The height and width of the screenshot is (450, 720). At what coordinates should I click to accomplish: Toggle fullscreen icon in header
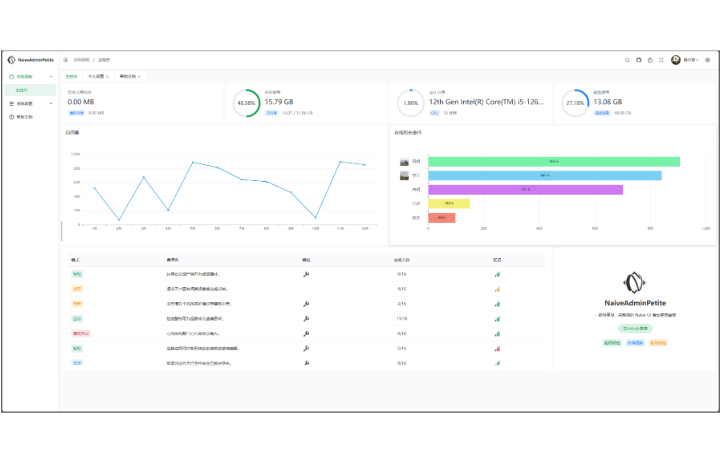[x=662, y=60]
